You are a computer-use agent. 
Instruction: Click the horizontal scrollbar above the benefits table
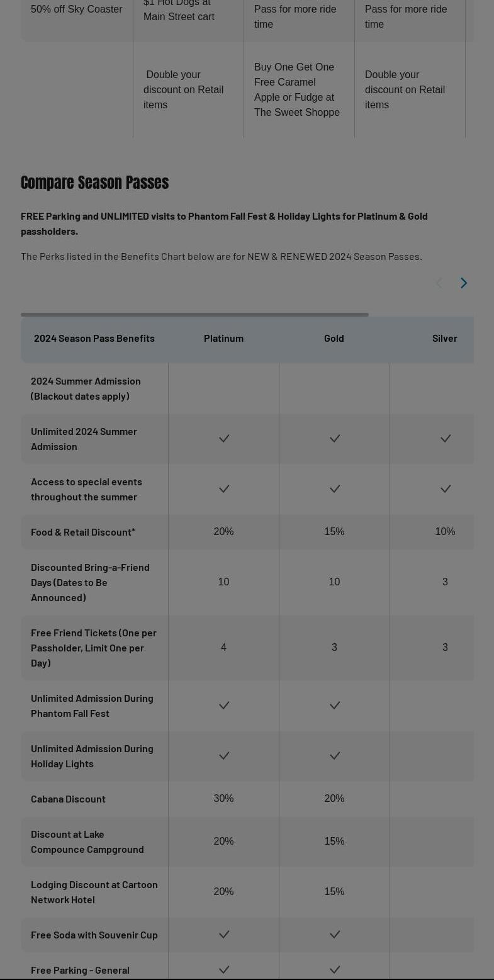coord(194,315)
